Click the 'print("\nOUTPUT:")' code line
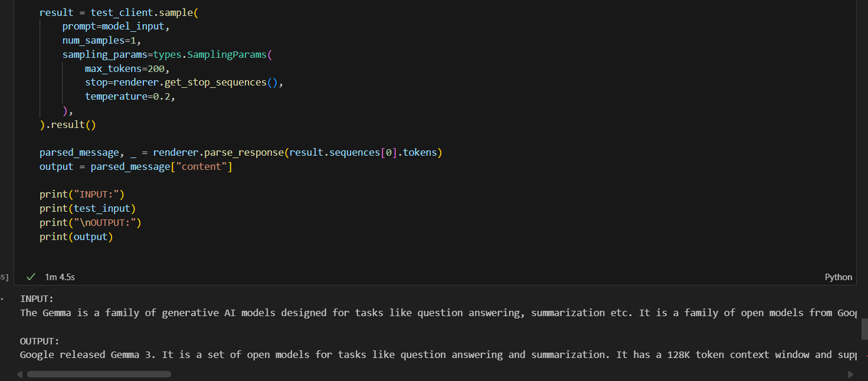 pyautogui.click(x=90, y=223)
